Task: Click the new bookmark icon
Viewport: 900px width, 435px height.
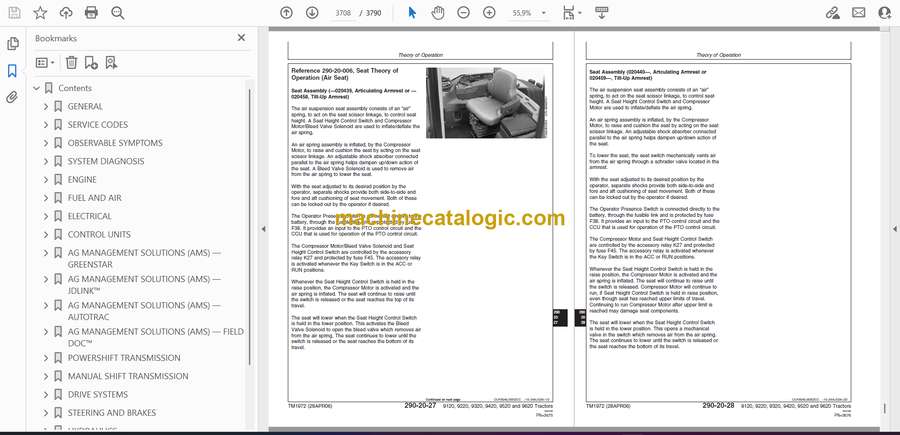Action: click(91, 63)
